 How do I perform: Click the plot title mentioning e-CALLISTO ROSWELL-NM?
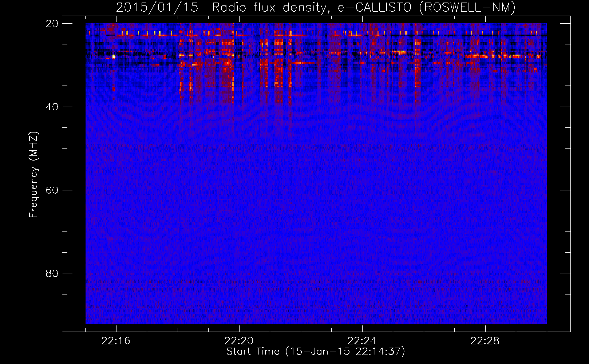[316, 7]
